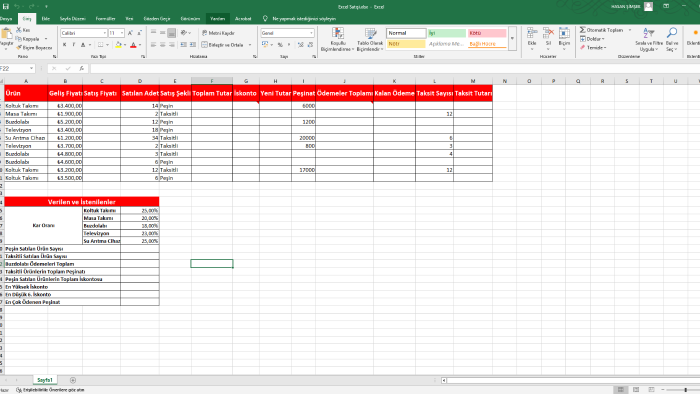This screenshot has width=700, height=394.
Task: Apply the Bağlı Hücre cell style
Action: (x=487, y=44)
